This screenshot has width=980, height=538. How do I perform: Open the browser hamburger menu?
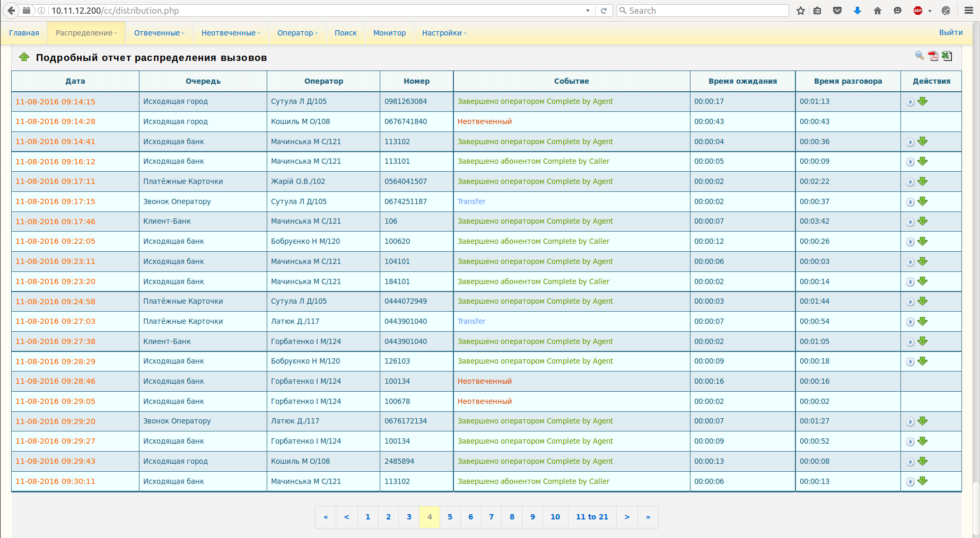968,11
